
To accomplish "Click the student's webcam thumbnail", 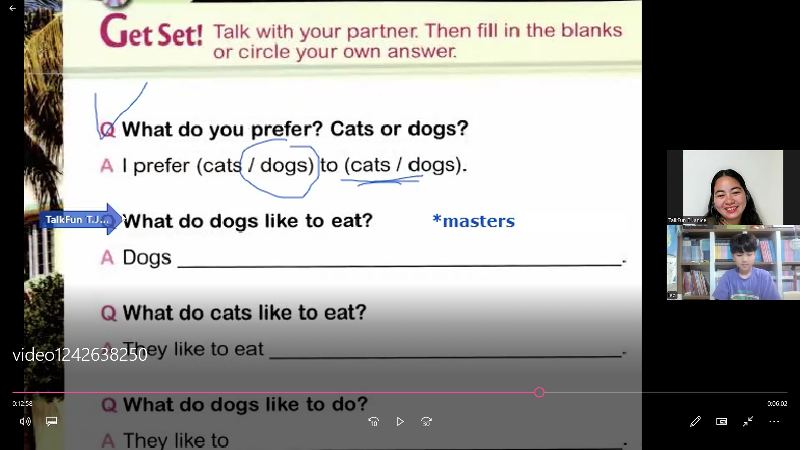I will [733, 263].
